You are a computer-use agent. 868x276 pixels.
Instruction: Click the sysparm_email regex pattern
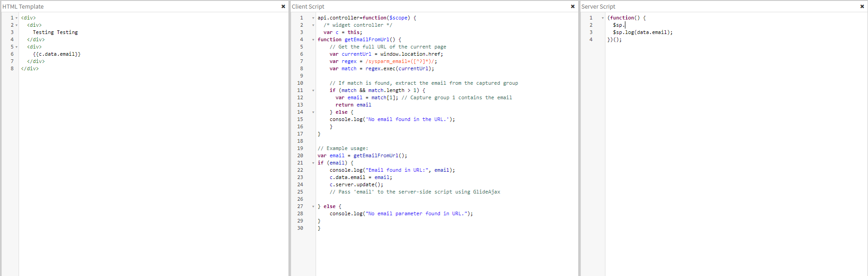pos(401,61)
